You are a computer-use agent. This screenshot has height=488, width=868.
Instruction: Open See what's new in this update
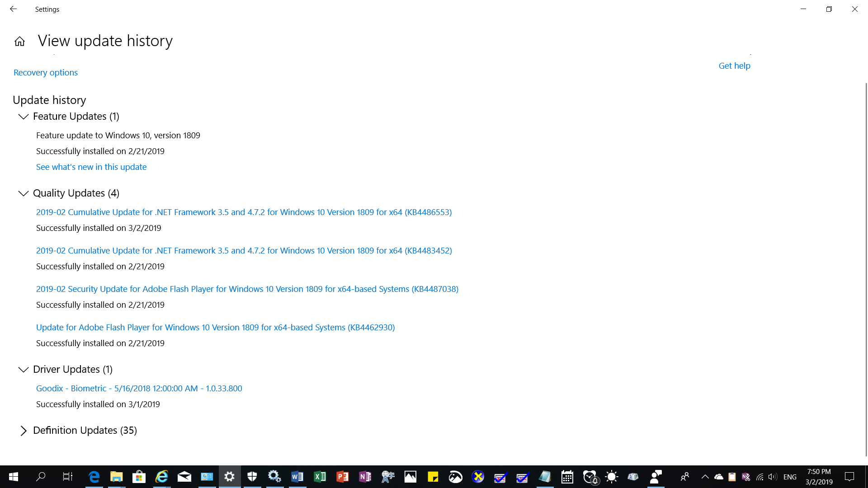tap(91, 167)
